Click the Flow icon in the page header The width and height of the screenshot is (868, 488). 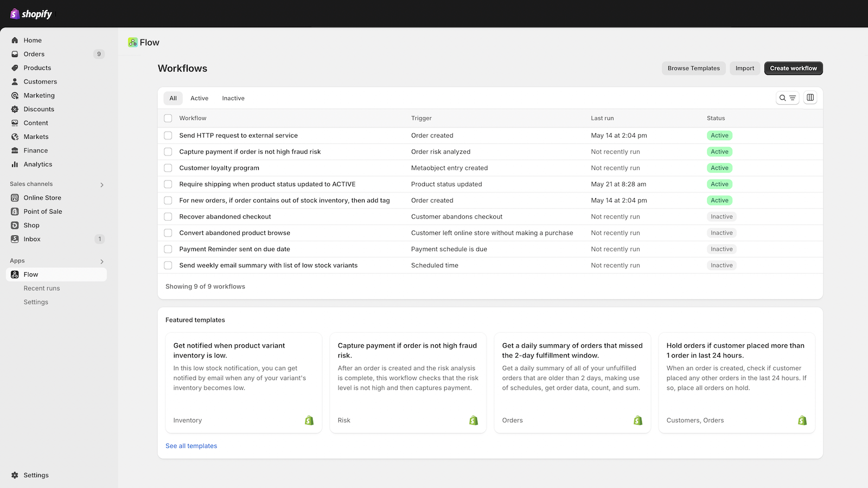click(x=132, y=42)
